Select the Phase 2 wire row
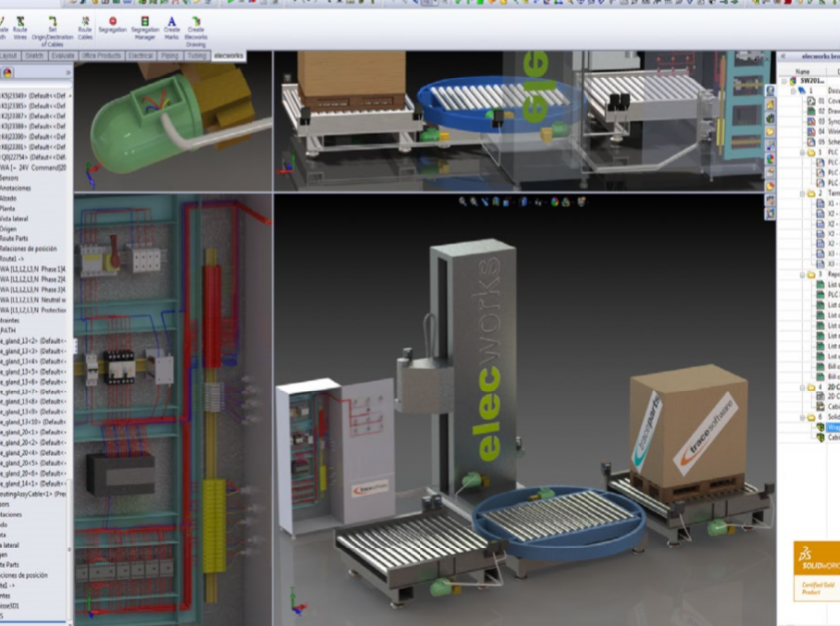Image resolution: width=840 pixels, height=626 pixels. [x=33, y=279]
